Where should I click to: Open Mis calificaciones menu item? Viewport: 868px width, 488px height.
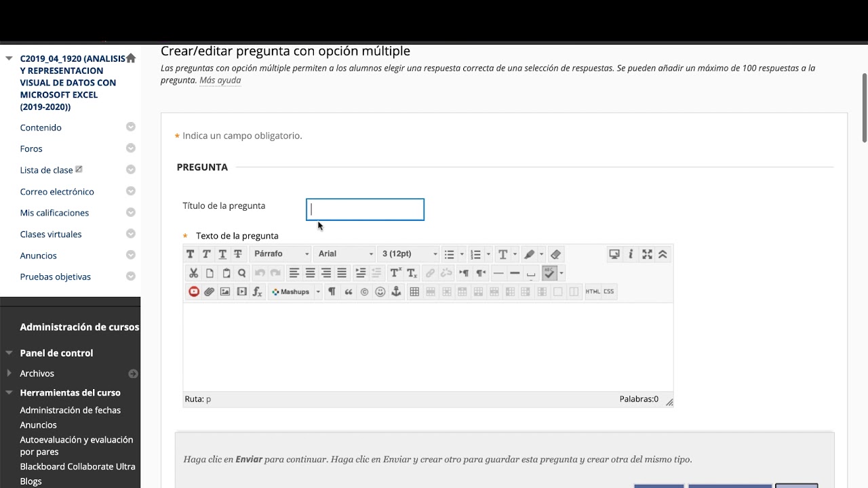[x=54, y=213]
